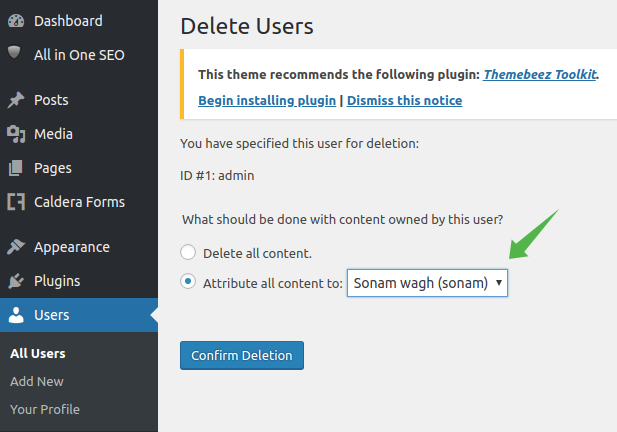Click the Plugins plug icon

coord(16,281)
